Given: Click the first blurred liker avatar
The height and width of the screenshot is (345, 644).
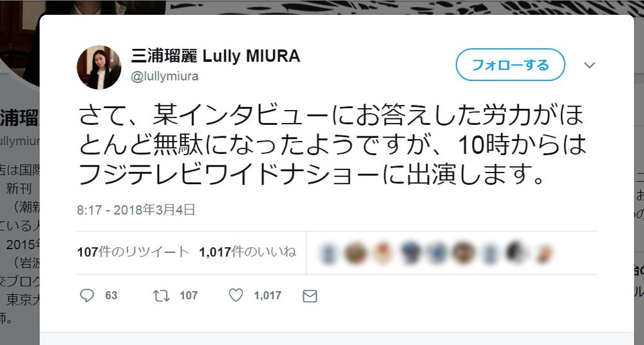Looking at the screenshot, I should point(327,253).
